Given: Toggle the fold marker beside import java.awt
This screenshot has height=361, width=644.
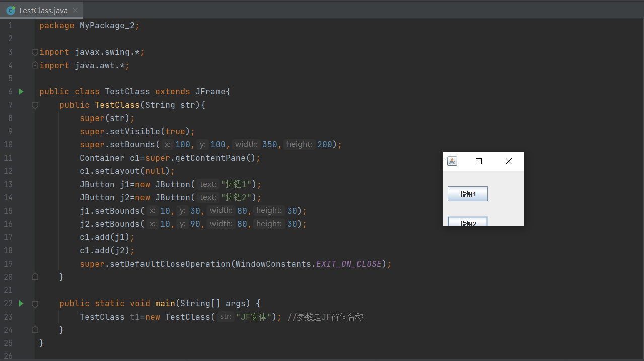Looking at the screenshot, I should (x=35, y=65).
